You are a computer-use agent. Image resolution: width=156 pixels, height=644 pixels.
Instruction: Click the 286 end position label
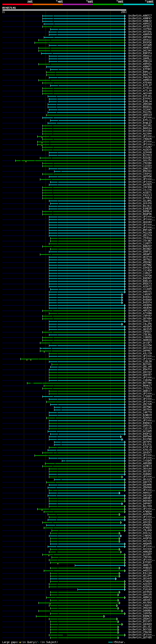[123, 12]
